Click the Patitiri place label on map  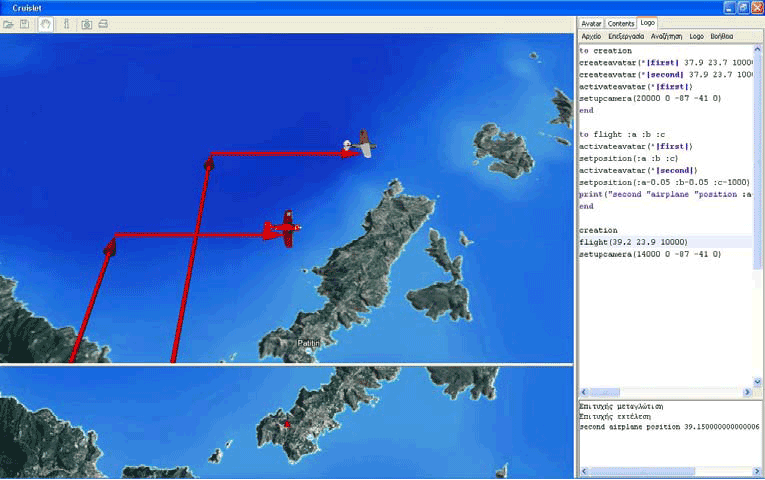[x=308, y=343]
